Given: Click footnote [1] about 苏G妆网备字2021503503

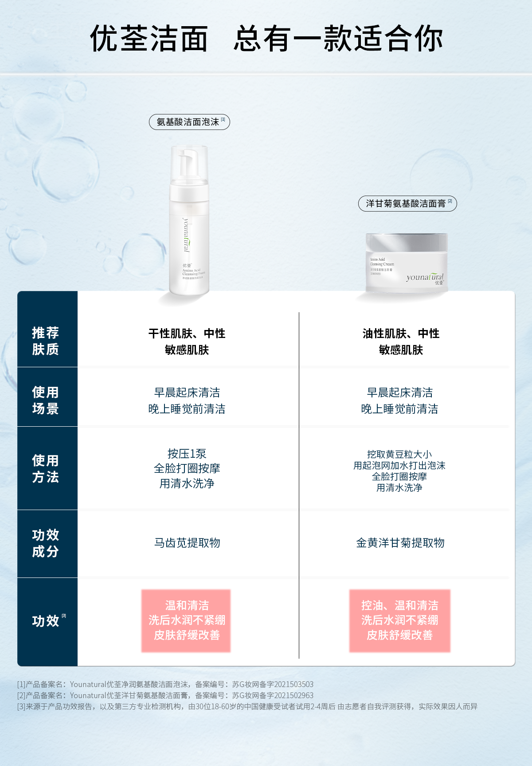Looking at the screenshot, I should pyautogui.click(x=165, y=684).
